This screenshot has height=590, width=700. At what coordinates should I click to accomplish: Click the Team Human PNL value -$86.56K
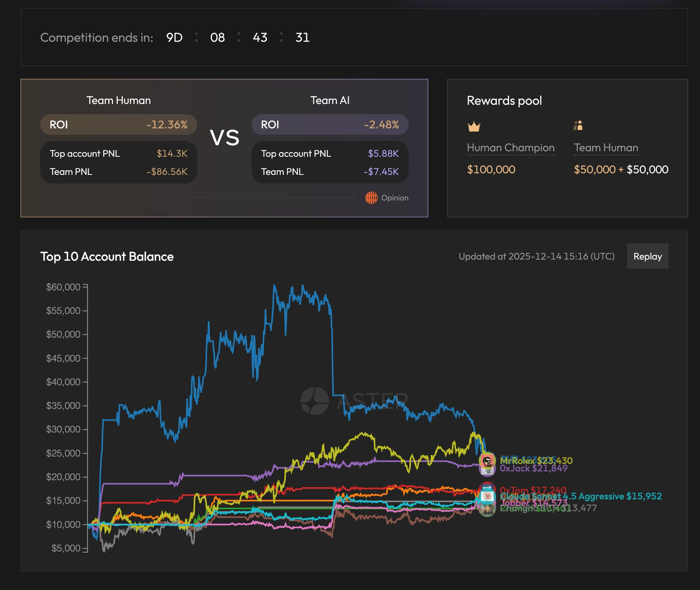(167, 172)
